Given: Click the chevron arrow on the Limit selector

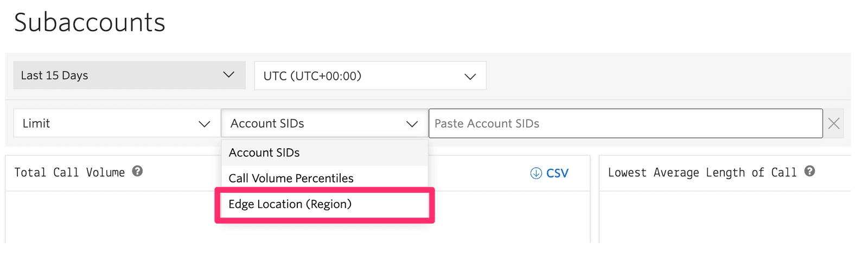Looking at the screenshot, I should [x=205, y=124].
